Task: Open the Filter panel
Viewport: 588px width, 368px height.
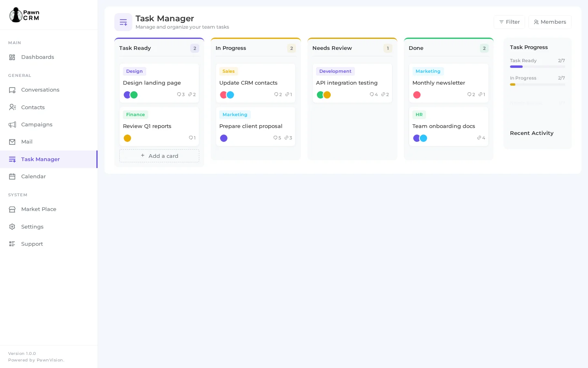Action: tap(509, 22)
